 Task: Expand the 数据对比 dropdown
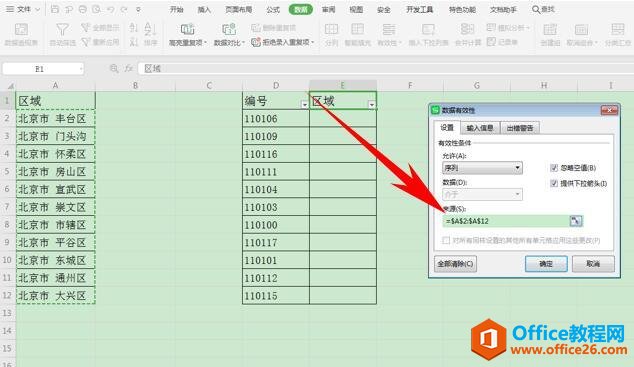(x=243, y=43)
